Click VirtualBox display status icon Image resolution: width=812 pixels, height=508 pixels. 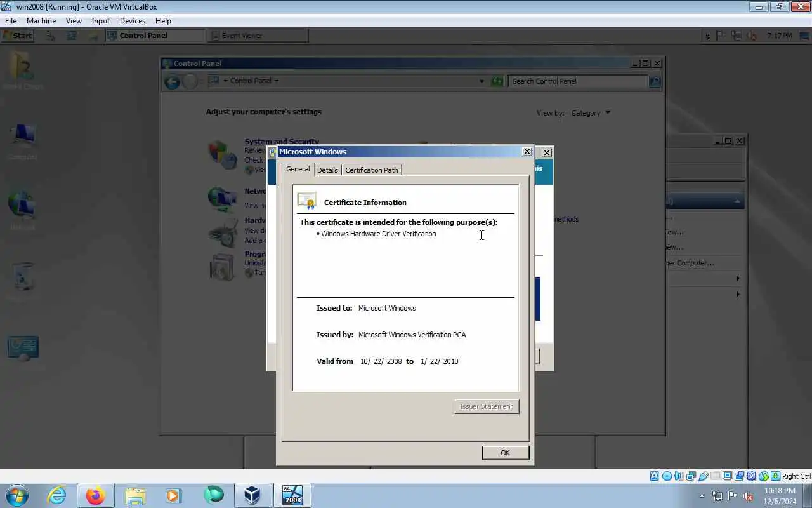coord(727,476)
